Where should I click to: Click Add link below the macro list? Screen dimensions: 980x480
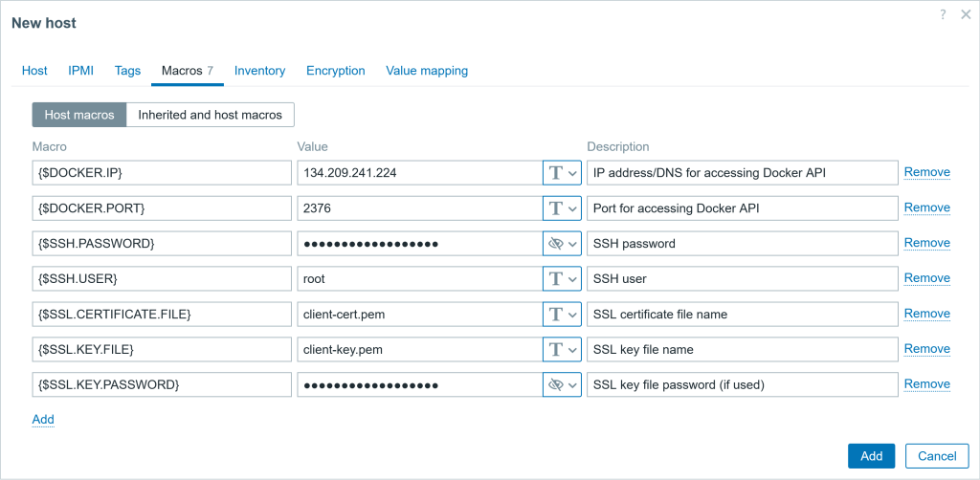tap(43, 419)
